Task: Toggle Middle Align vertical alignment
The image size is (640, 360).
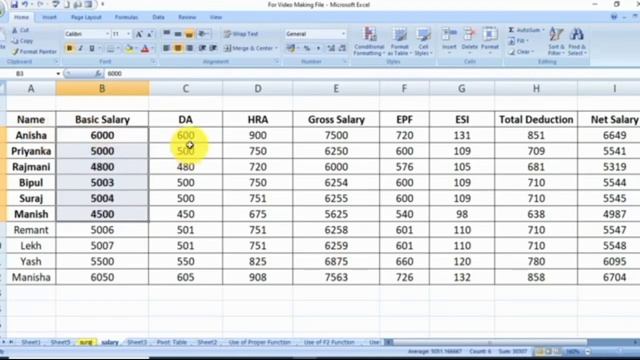Action: tap(178, 34)
